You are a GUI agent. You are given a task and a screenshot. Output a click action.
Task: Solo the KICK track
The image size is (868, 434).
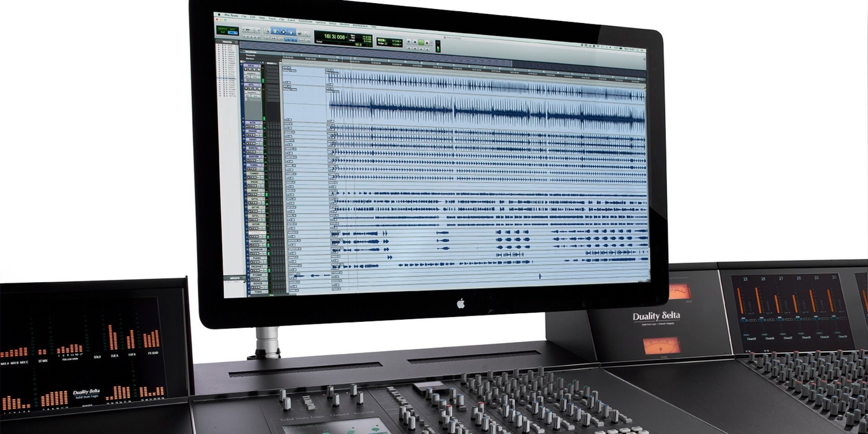tap(255, 70)
